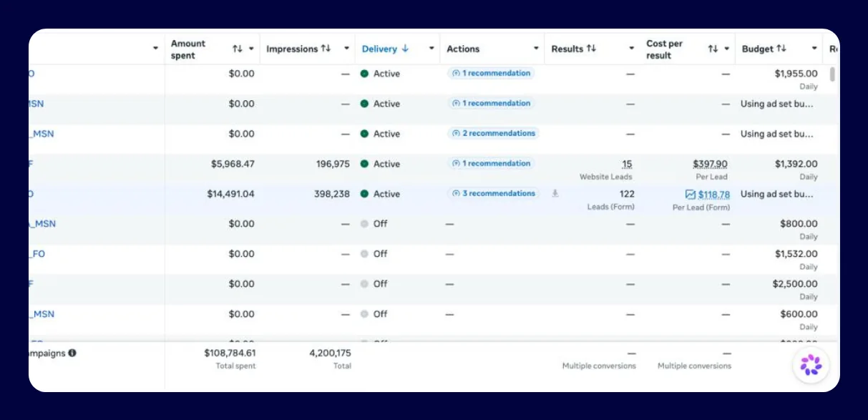868x420 pixels.
Task: Click the $5,968.47 amount spent cell
Action: coord(233,164)
